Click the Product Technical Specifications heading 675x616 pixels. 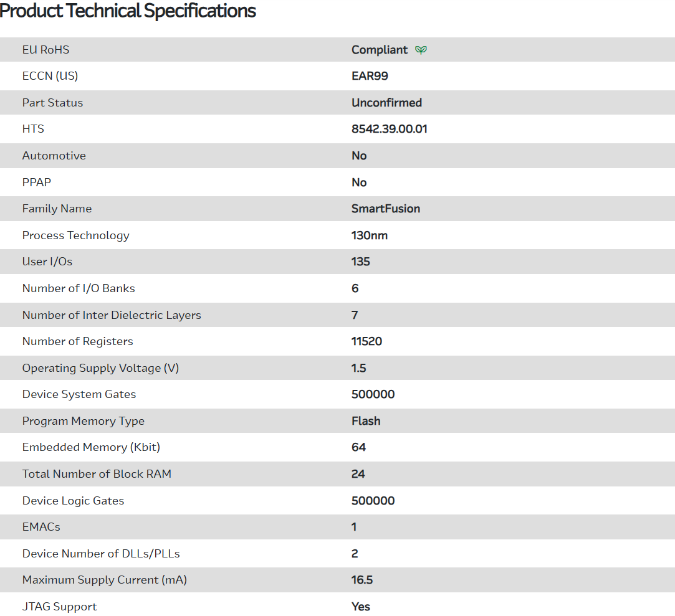coord(128,11)
